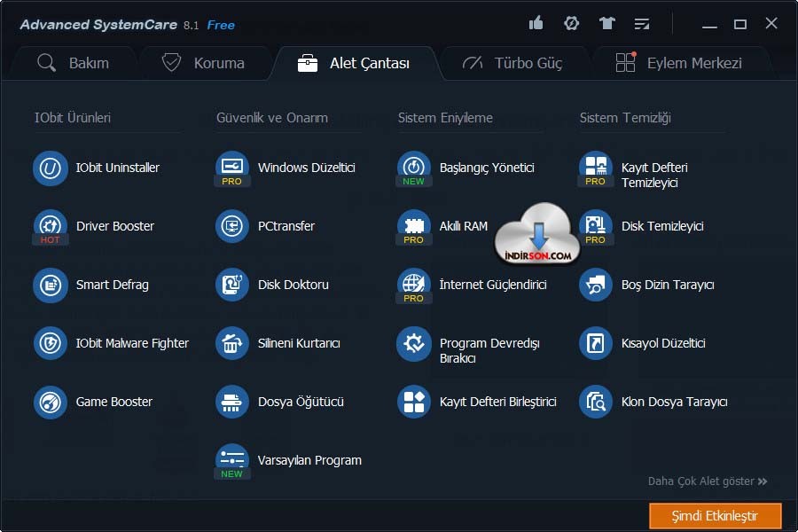
Task: Click Daha Çok Alet göster link
Action: click(708, 481)
